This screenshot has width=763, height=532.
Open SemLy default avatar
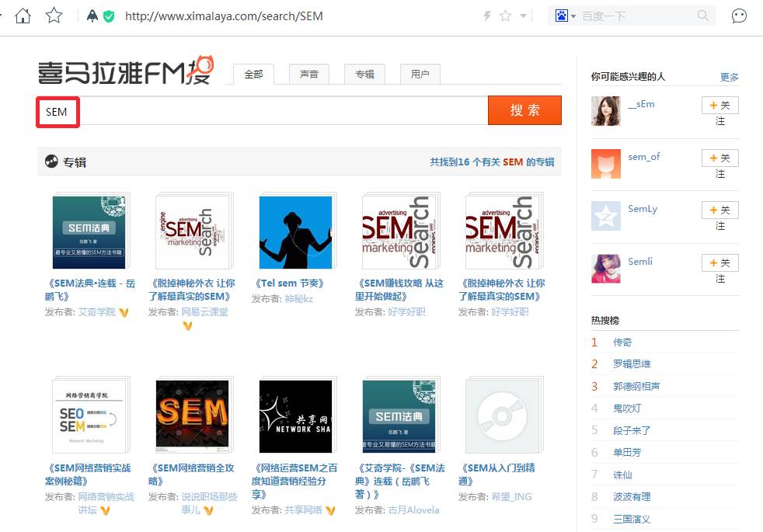click(606, 216)
